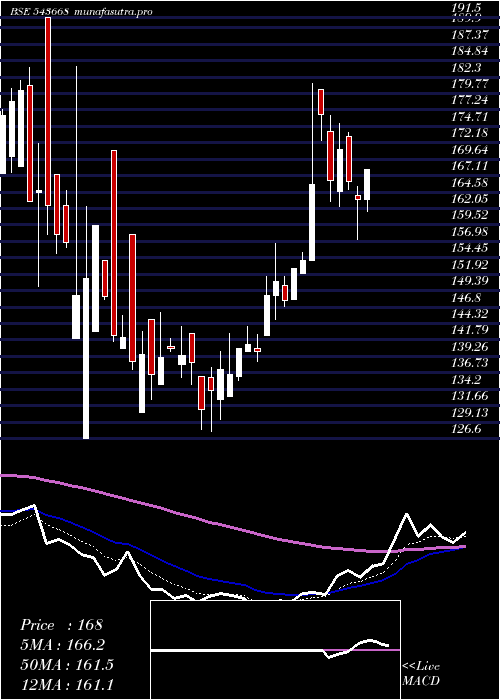Select the 174.71 price axis label

pyautogui.click(x=472, y=117)
